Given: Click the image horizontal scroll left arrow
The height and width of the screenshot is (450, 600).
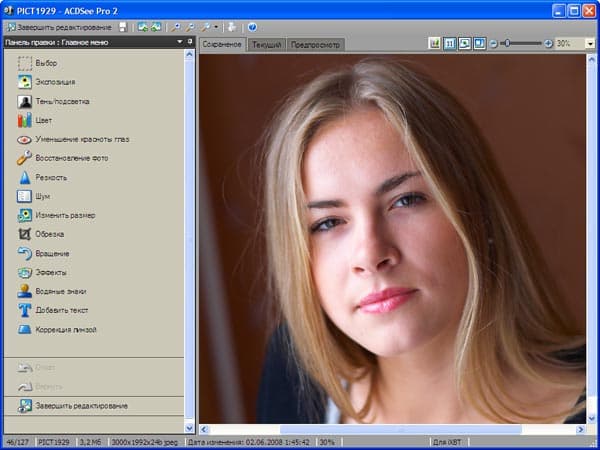Looking at the screenshot, I should coord(204,429).
